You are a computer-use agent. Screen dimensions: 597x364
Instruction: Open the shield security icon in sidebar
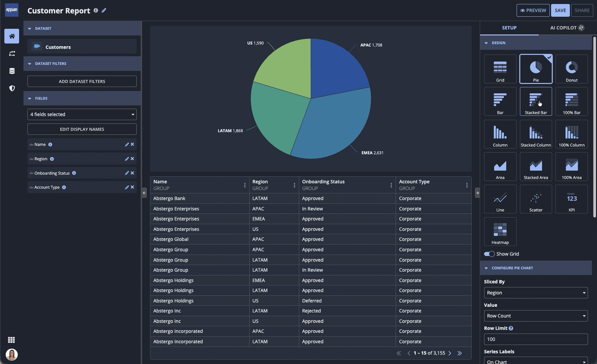pyautogui.click(x=12, y=88)
